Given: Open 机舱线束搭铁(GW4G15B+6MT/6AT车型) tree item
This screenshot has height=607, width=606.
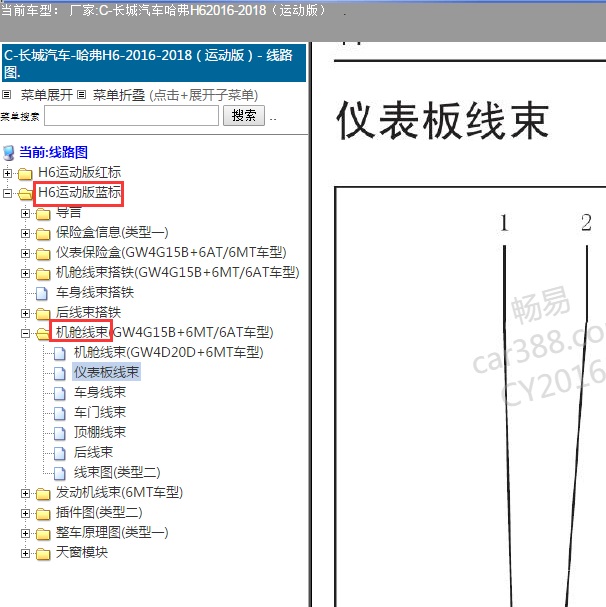Looking at the screenshot, I should (x=178, y=273).
